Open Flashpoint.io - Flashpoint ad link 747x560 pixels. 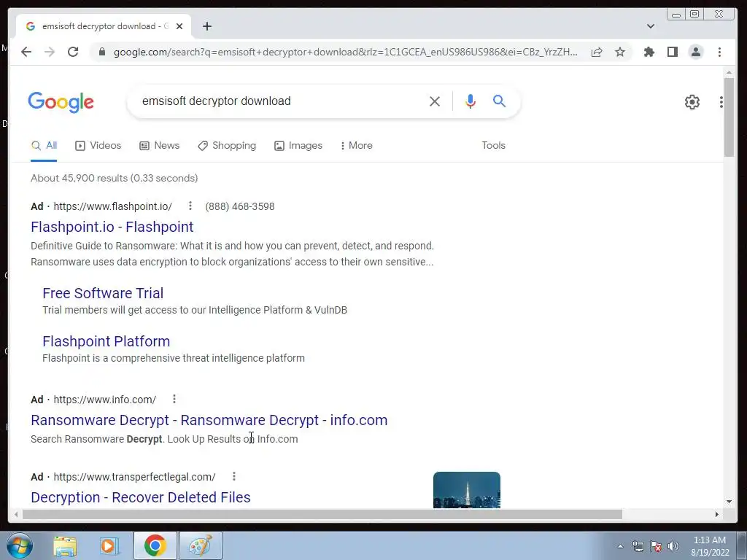tap(112, 227)
